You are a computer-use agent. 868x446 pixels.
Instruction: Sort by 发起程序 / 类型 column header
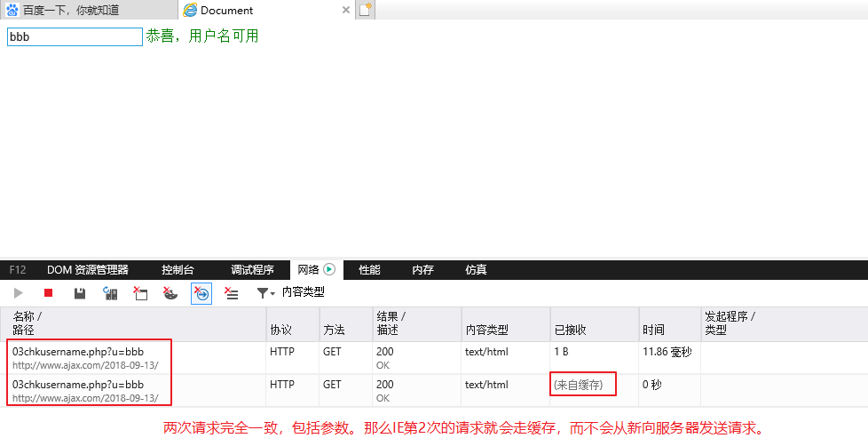pos(785,323)
